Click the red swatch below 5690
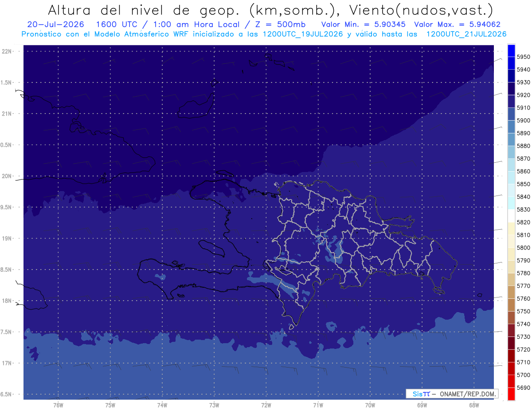 [511, 394]
